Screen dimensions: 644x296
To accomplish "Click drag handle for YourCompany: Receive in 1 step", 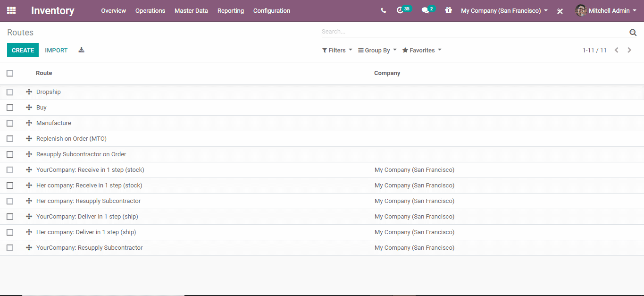I will click(x=29, y=170).
